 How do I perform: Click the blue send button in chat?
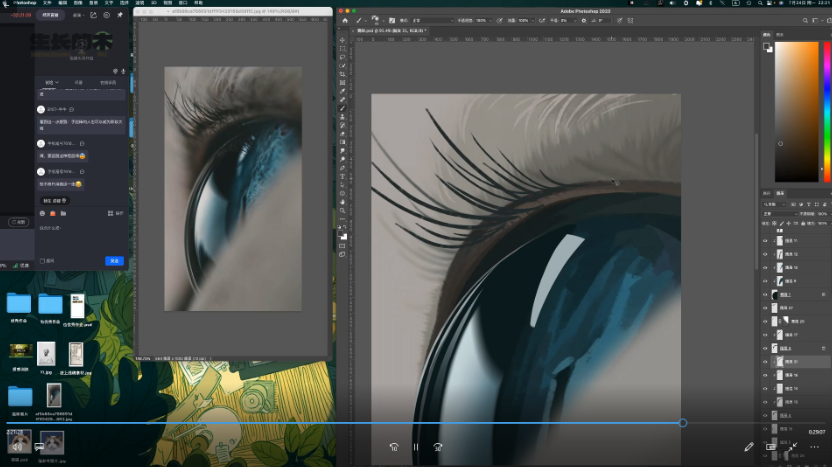[115, 261]
